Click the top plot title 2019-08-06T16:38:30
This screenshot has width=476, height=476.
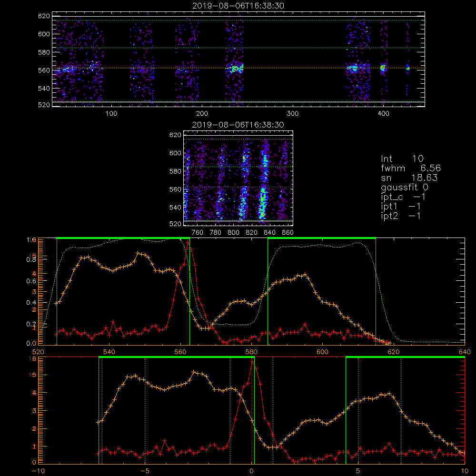(x=238, y=6)
